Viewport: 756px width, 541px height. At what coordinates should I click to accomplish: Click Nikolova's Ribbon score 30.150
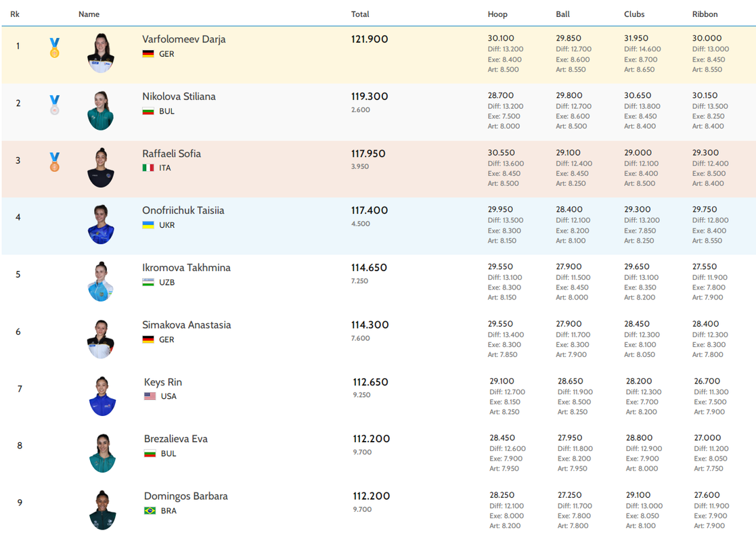point(705,95)
